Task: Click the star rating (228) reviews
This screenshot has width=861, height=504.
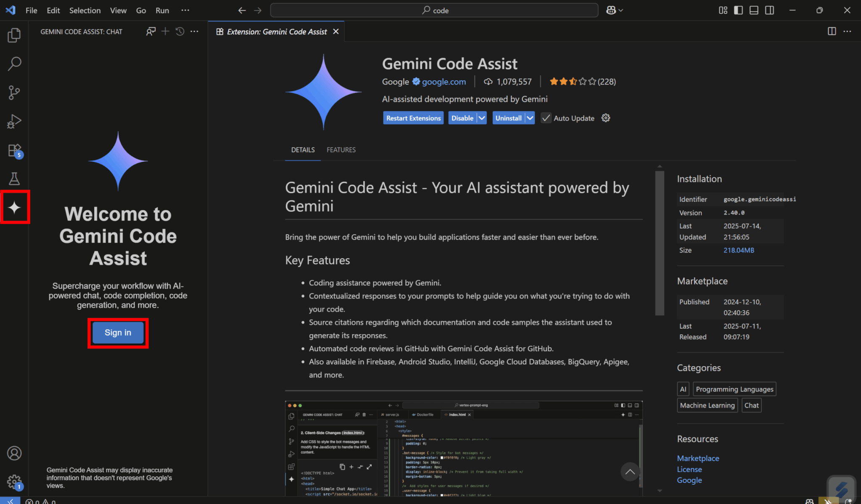Action: [x=582, y=82]
